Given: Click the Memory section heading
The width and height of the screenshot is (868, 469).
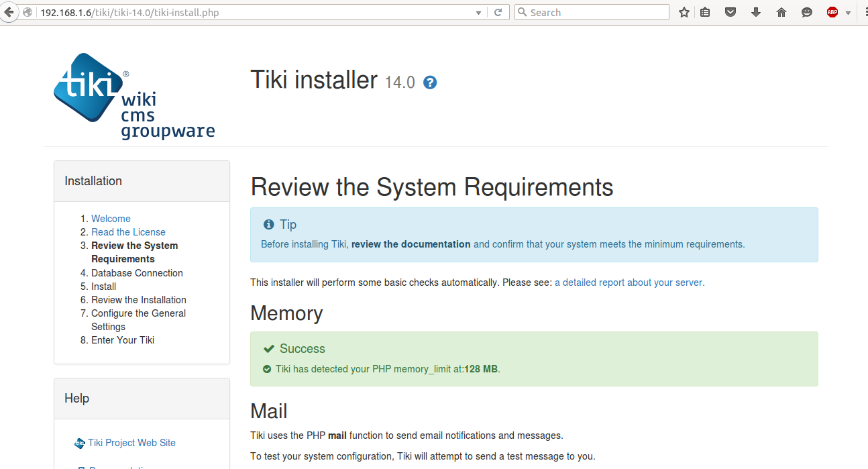Looking at the screenshot, I should pos(286,313).
